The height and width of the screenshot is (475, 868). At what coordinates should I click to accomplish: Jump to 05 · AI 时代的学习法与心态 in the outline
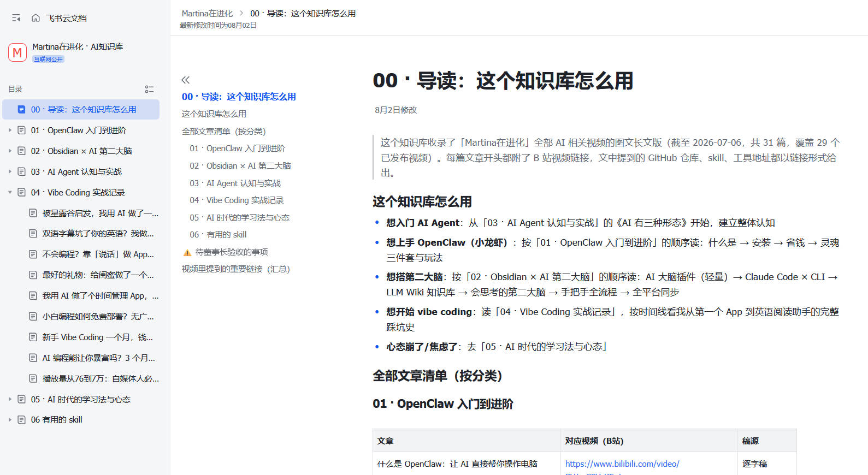(x=239, y=218)
